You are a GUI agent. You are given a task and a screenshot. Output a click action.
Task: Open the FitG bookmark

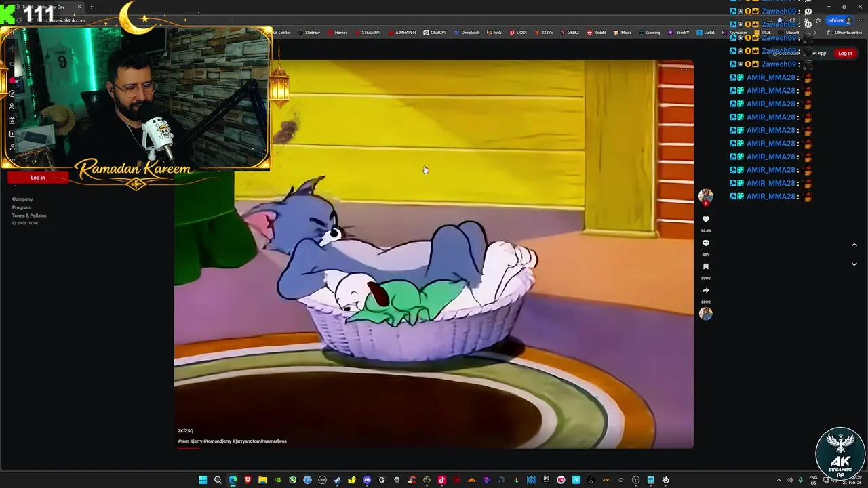click(x=494, y=33)
